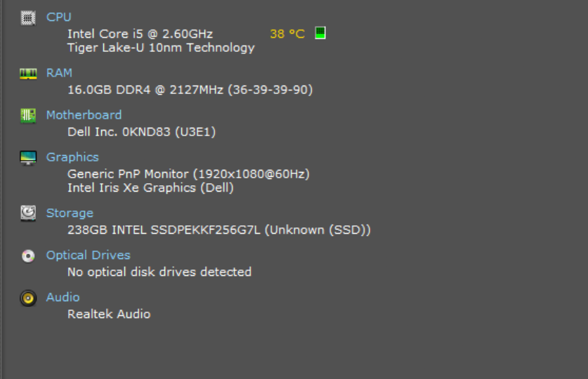
Task: Select the Intel Core i5 processor text
Action: pyautogui.click(x=140, y=34)
